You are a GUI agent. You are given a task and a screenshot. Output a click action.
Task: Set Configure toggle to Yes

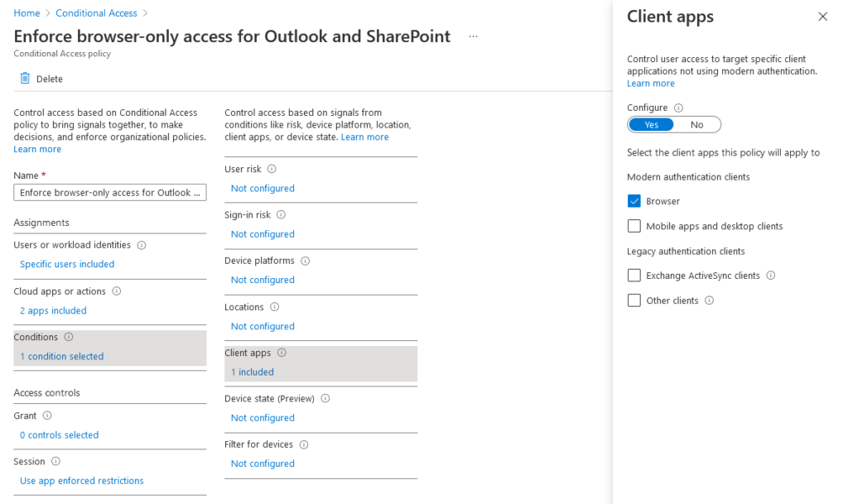[x=651, y=125]
